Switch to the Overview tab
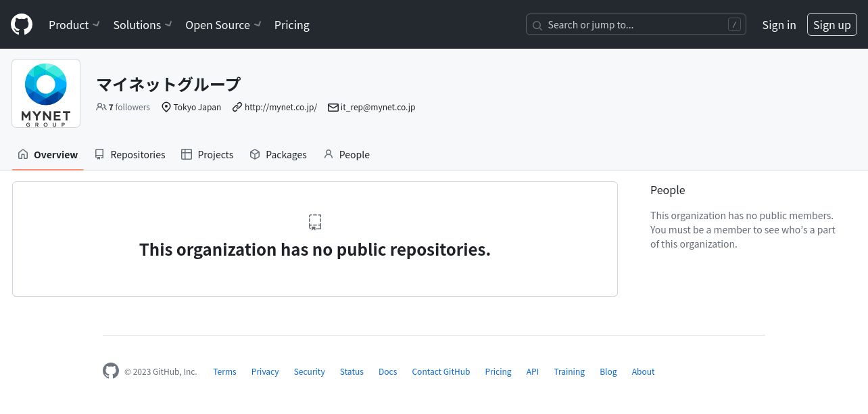This screenshot has width=868, height=414. 47,154
